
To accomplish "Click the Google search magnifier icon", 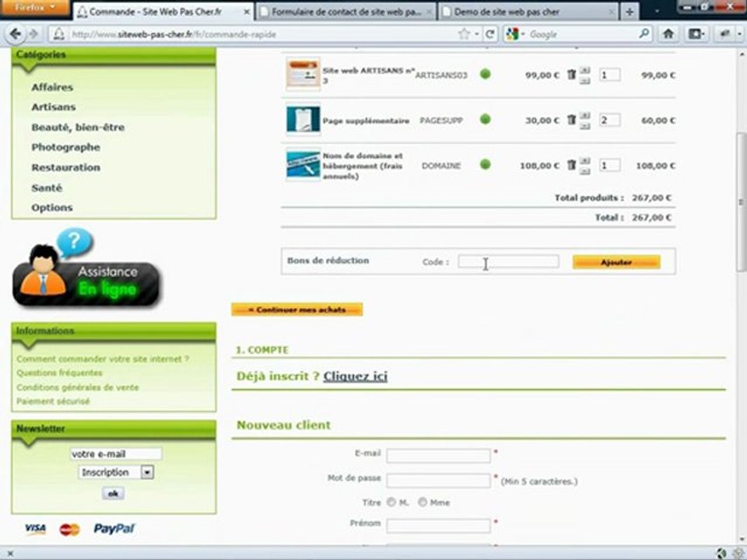I will (x=644, y=33).
